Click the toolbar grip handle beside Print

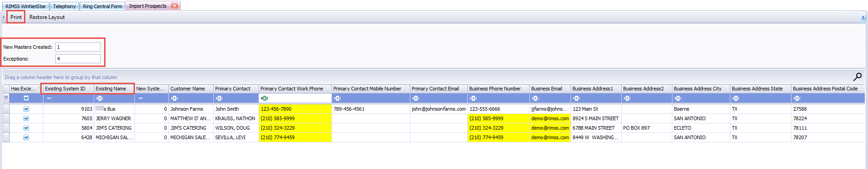click(x=4, y=17)
